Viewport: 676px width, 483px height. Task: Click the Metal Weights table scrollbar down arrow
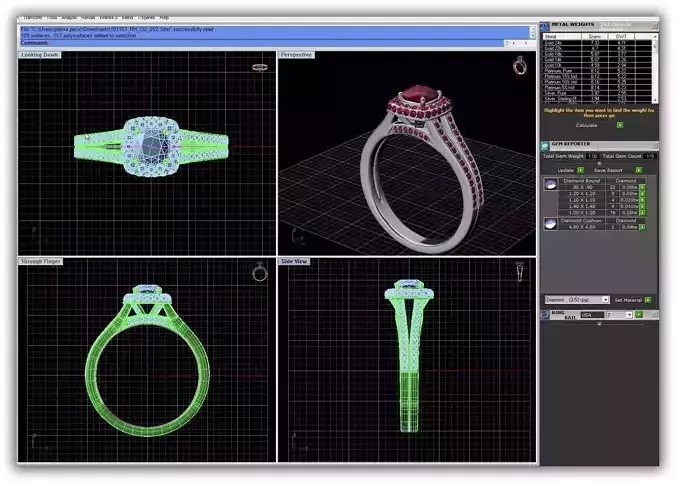pyautogui.click(x=655, y=100)
